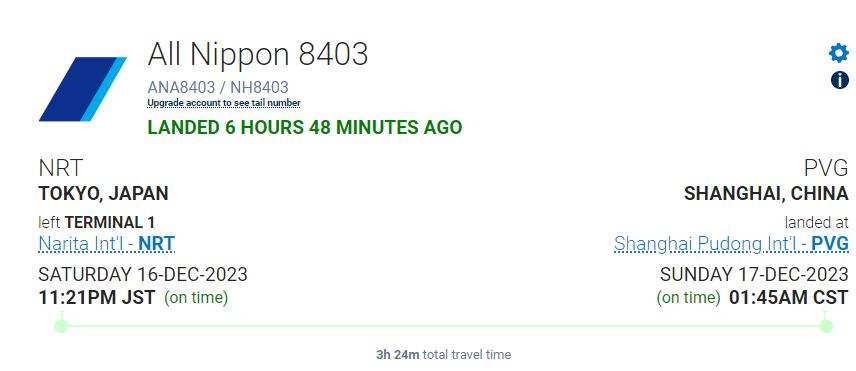Image resolution: width=856 pixels, height=371 pixels.
Task: Click the All Nippon airline logo
Action: pyautogui.click(x=83, y=89)
